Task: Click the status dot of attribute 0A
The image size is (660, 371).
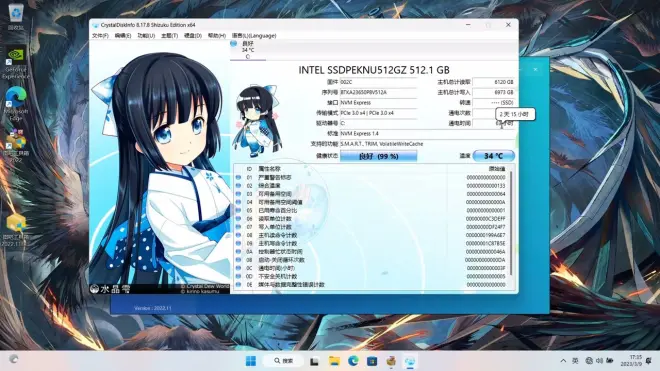Action: tap(238, 251)
